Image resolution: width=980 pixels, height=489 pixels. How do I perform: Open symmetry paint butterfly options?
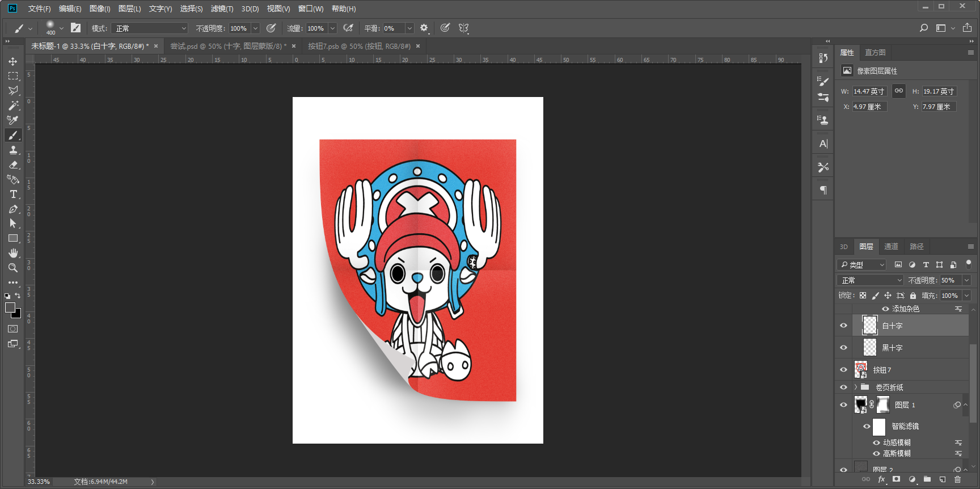[x=464, y=28]
